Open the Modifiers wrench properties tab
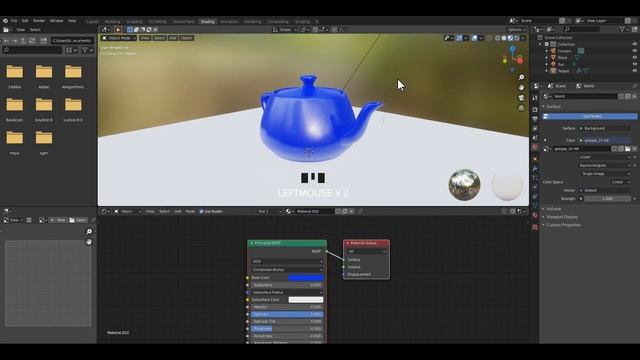Viewport: 640px width, 360px height. 535,168
